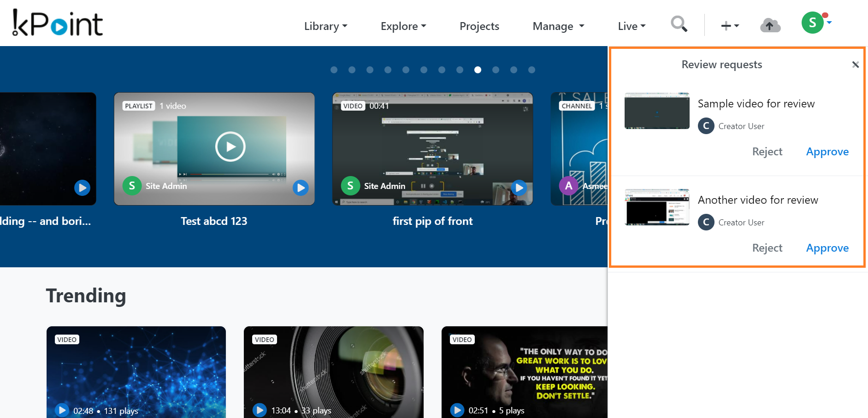Play the 13:04 trending camera lens video
Viewport: 868px width, 418px height.
260,410
